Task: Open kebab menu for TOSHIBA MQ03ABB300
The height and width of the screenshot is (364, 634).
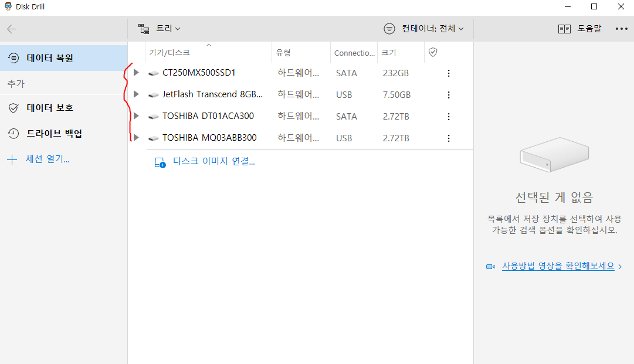Action: (x=449, y=138)
